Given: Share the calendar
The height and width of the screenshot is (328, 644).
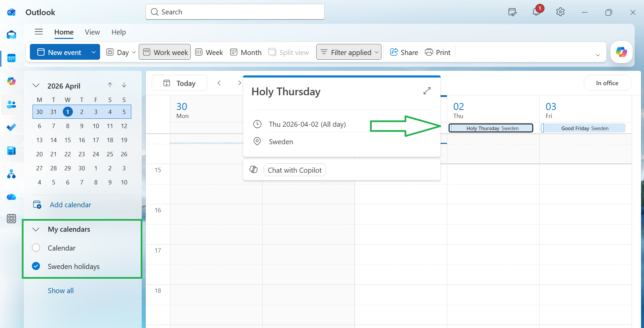Looking at the screenshot, I should point(404,52).
